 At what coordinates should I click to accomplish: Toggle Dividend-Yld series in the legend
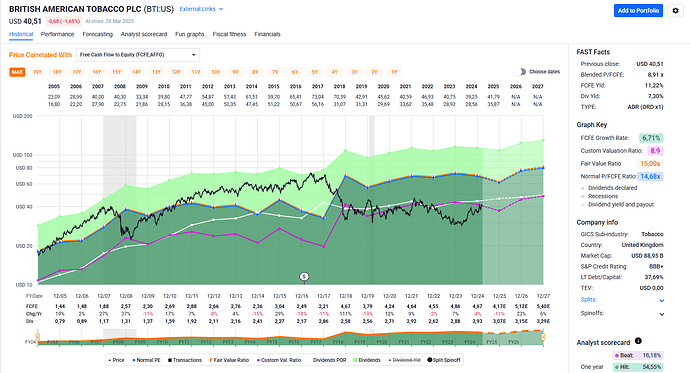[404, 360]
